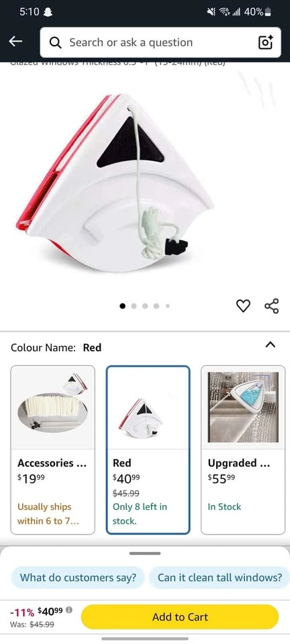Tap the battery indicator in status bar
Image resolution: width=290 pixels, height=644 pixels.
click(x=268, y=11)
